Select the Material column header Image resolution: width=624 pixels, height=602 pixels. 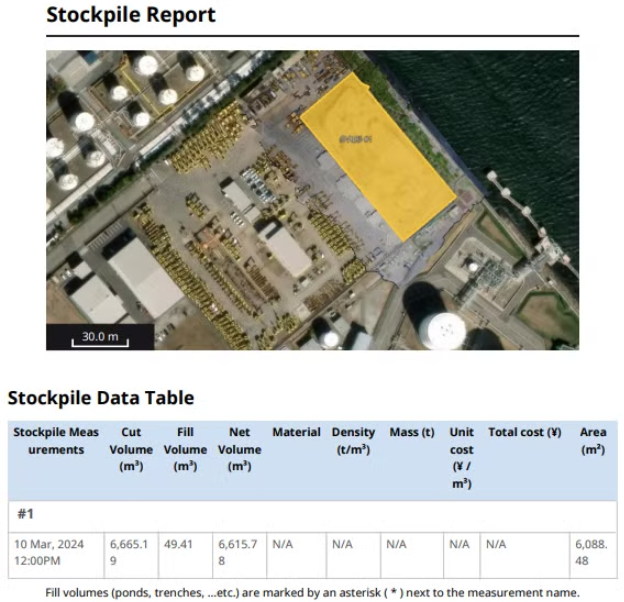coord(296,433)
